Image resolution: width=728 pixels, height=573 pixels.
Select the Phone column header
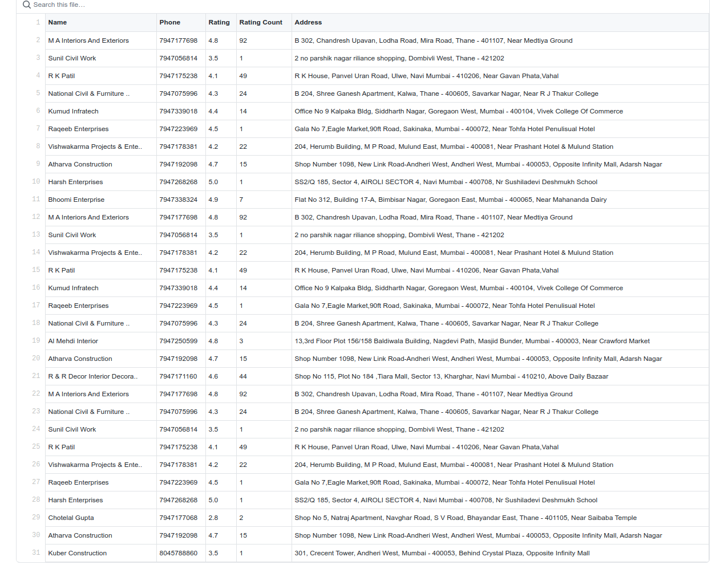coord(169,22)
